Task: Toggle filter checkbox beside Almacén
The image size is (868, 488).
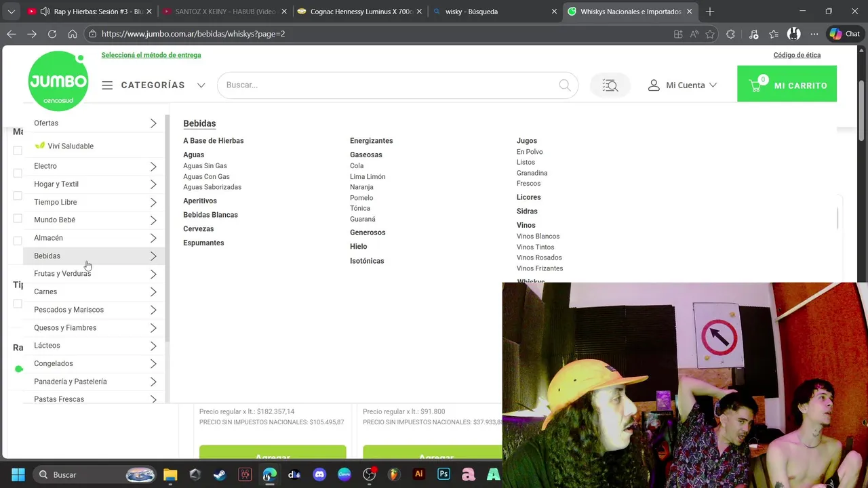Action: tap(18, 241)
